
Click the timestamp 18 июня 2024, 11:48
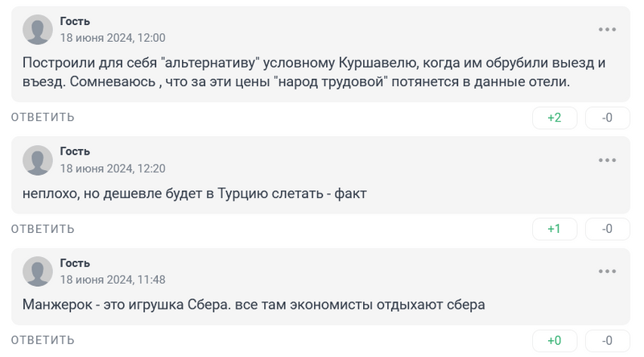[x=113, y=280]
